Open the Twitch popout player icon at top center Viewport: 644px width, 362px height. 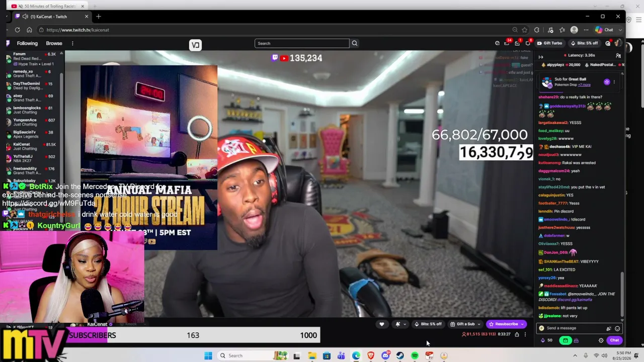pos(195,45)
